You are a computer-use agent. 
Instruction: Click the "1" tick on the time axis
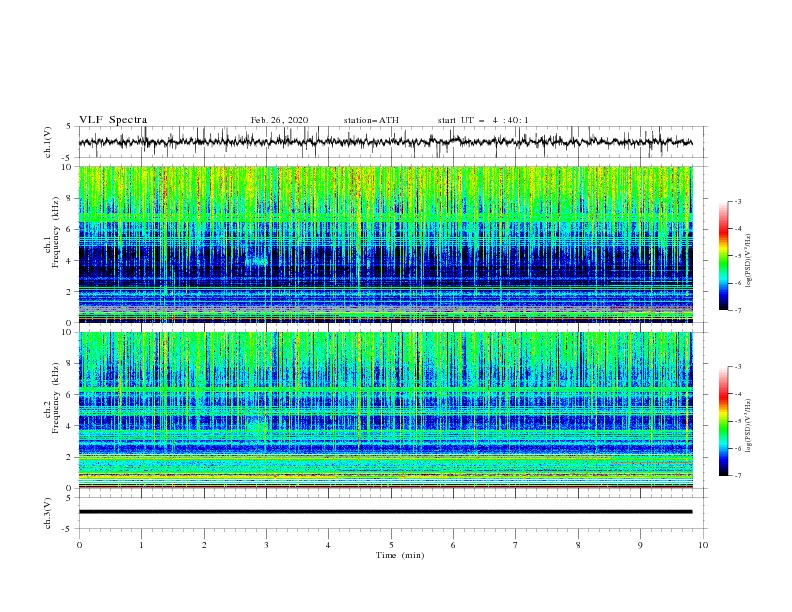click(x=141, y=545)
